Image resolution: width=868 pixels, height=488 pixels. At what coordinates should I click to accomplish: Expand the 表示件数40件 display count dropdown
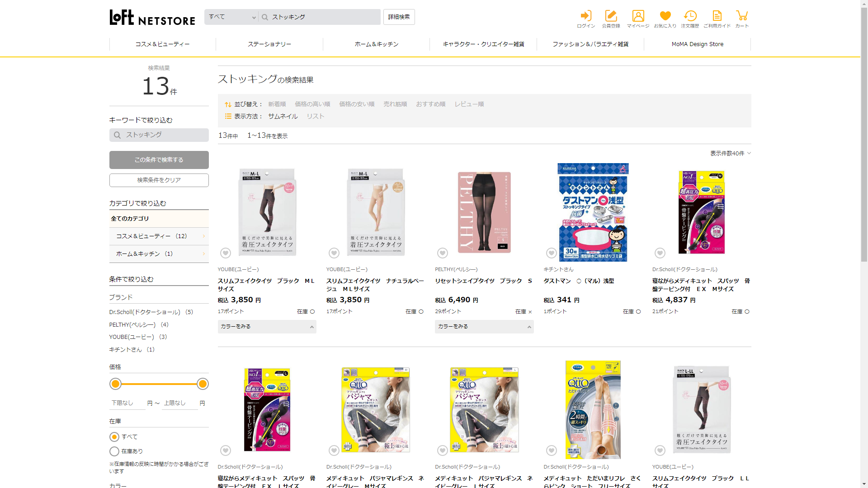[730, 154]
